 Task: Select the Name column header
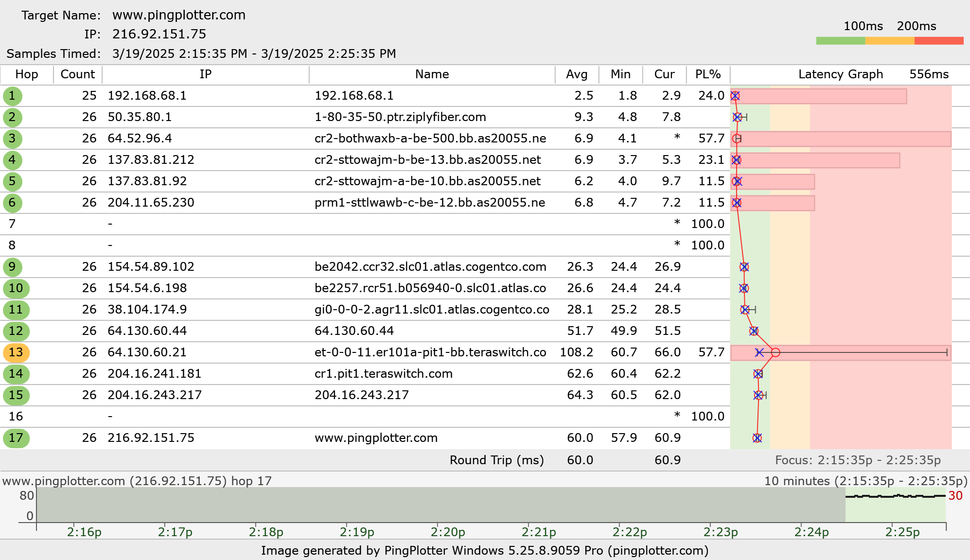(x=432, y=74)
